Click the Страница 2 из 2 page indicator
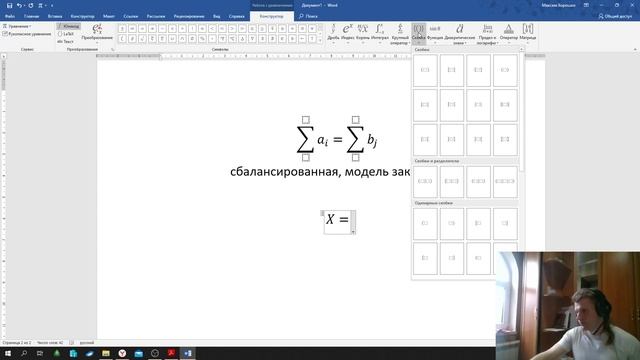The height and width of the screenshot is (360, 640). pos(17,343)
